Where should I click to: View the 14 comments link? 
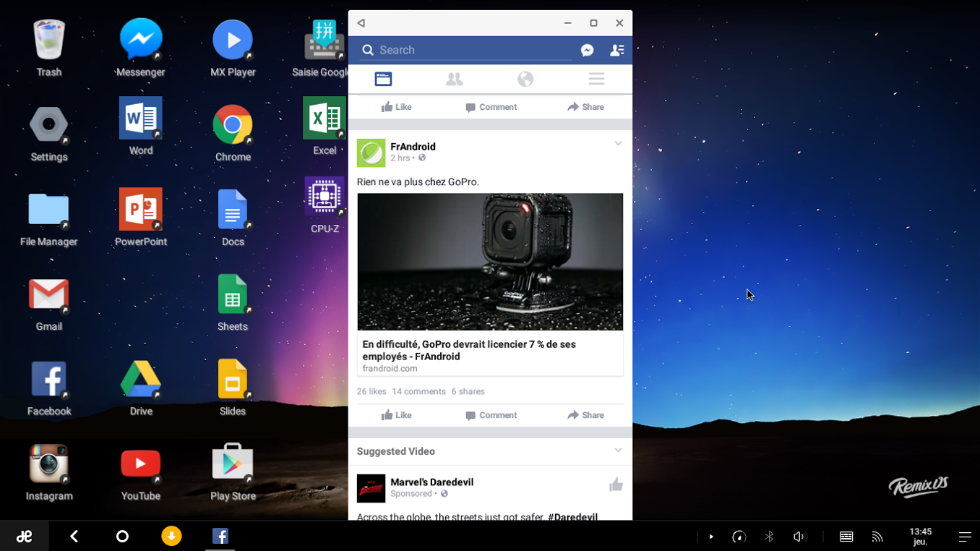point(418,391)
